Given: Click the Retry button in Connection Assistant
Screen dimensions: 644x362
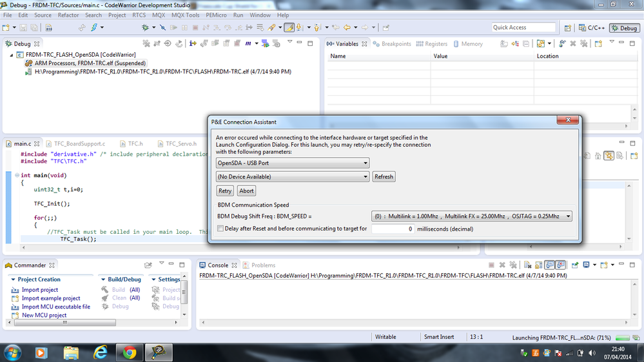Looking at the screenshot, I should coord(225,191).
